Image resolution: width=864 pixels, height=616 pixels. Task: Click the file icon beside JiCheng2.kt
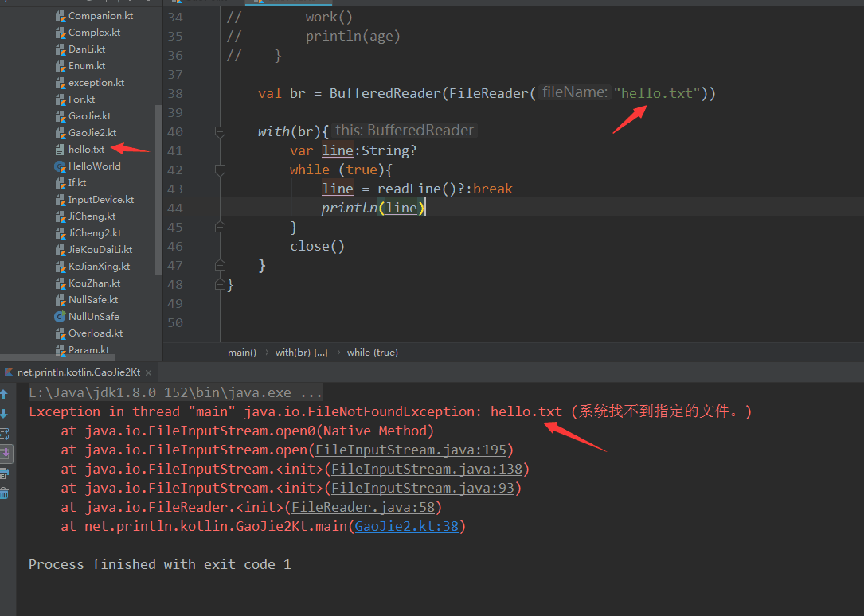point(60,233)
